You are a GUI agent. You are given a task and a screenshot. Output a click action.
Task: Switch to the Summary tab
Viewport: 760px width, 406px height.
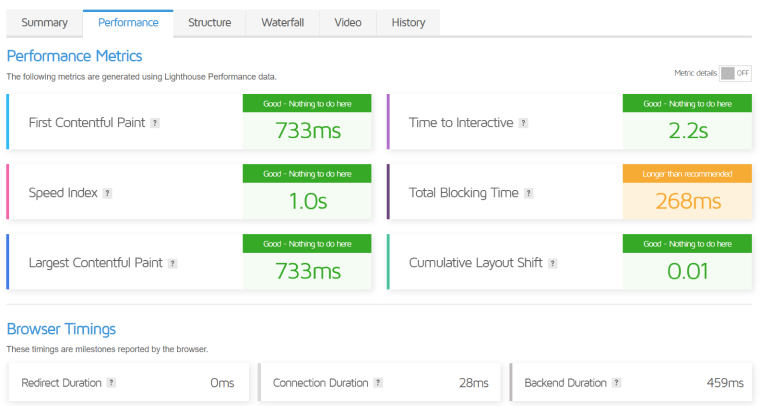pyautogui.click(x=45, y=22)
